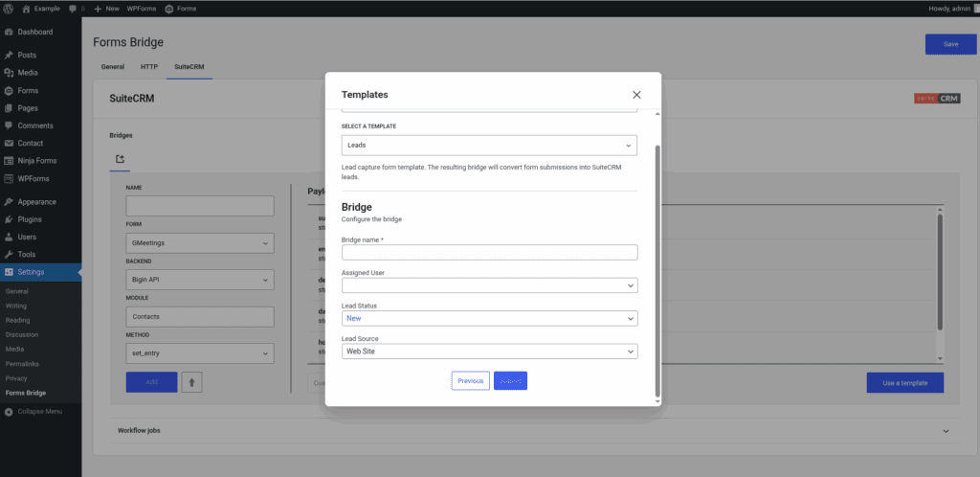Collapse the admin sidebar menu

click(x=40, y=411)
